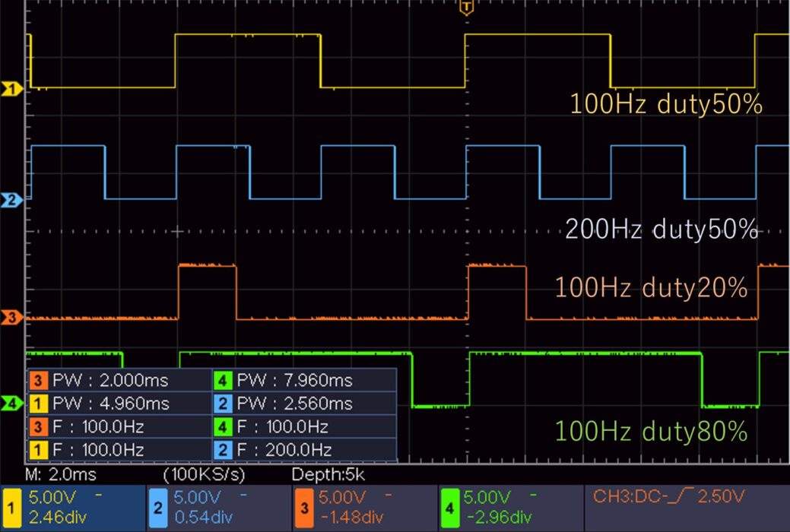790x532 pixels.
Task: Click channel 3 -1.48div offset value
Action: (x=351, y=518)
